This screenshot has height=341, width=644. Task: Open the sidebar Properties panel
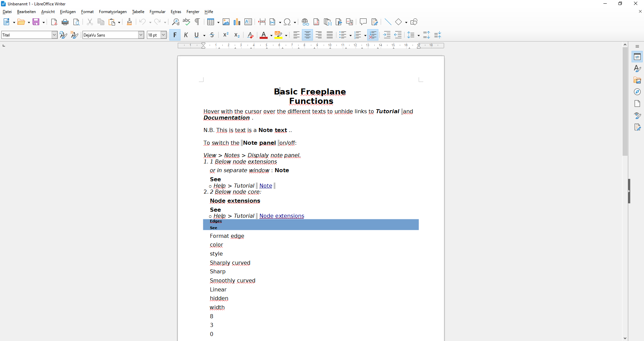click(637, 57)
